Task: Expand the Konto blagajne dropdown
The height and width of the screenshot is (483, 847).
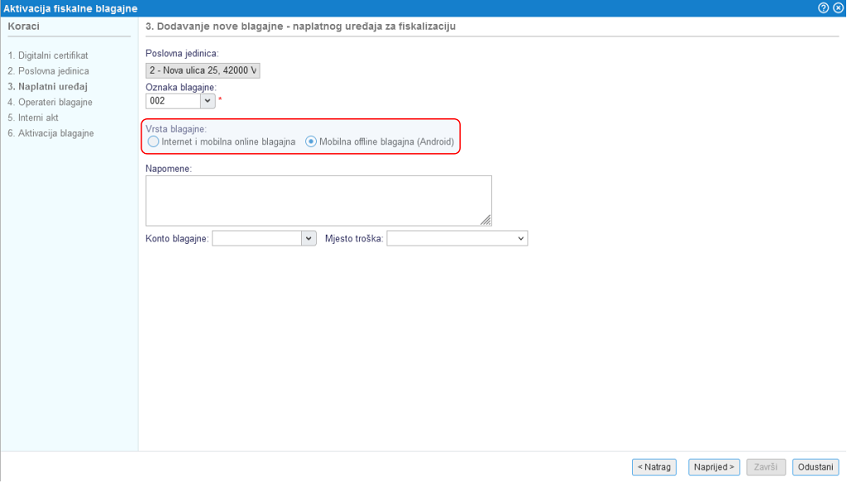Action: (309, 239)
